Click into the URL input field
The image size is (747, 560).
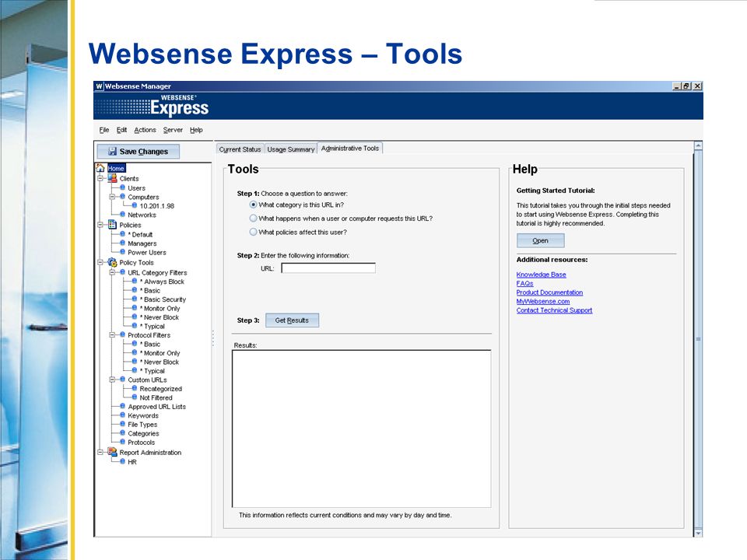click(328, 268)
